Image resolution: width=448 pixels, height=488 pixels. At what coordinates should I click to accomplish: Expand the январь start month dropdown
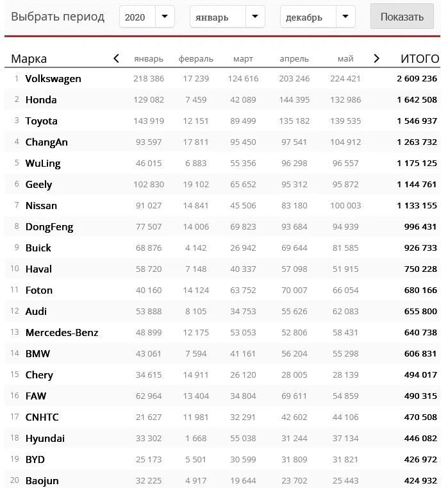228,17
